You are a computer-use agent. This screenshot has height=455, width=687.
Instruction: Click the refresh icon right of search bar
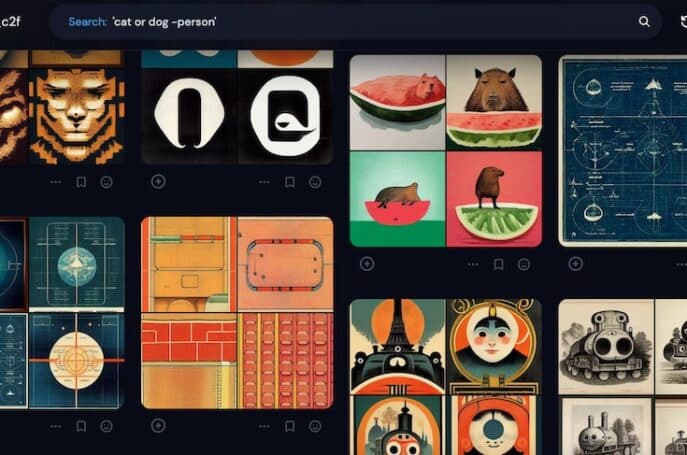click(683, 21)
